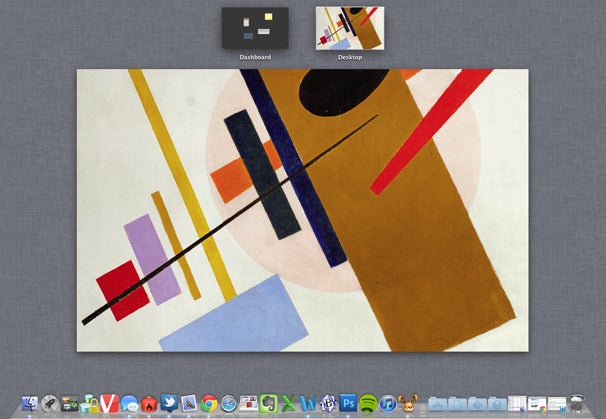Click the large Desktop preview with the abstract painting
The image size is (606, 419).
tap(303, 210)
